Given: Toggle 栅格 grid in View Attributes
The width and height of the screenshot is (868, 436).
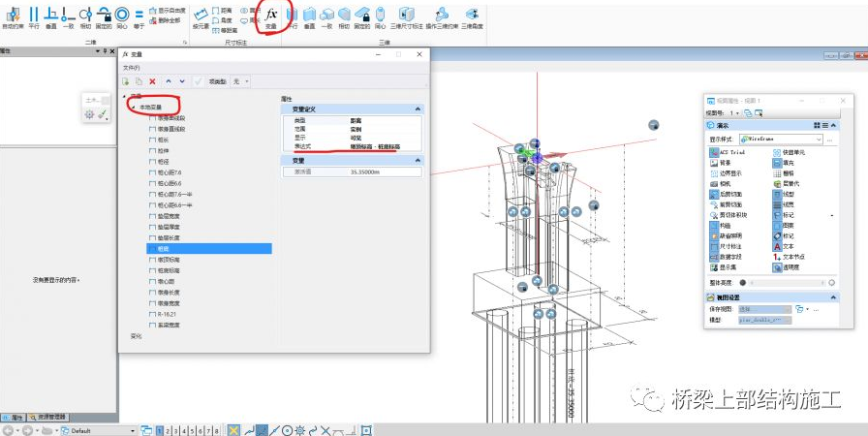Looking at the screenshot, I should [786, 173].
